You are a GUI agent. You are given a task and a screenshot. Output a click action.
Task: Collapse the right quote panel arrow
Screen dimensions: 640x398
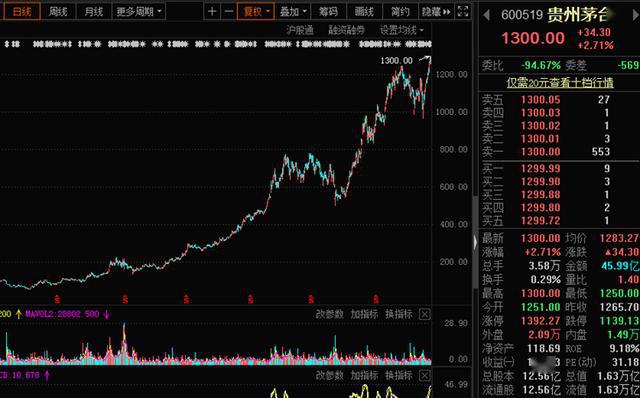(476, 243)
